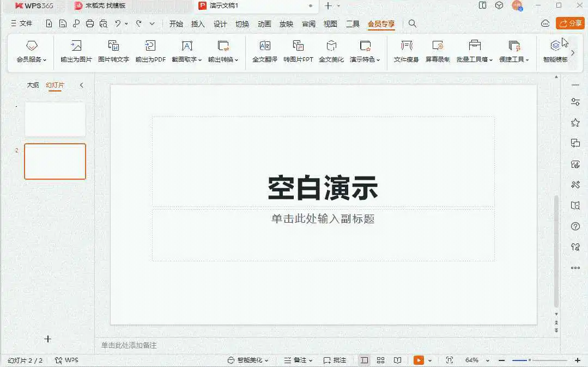This screenshot has height=367, width=588.
Task: Click the zoom slider track
Action: click(x=539, y=360)
